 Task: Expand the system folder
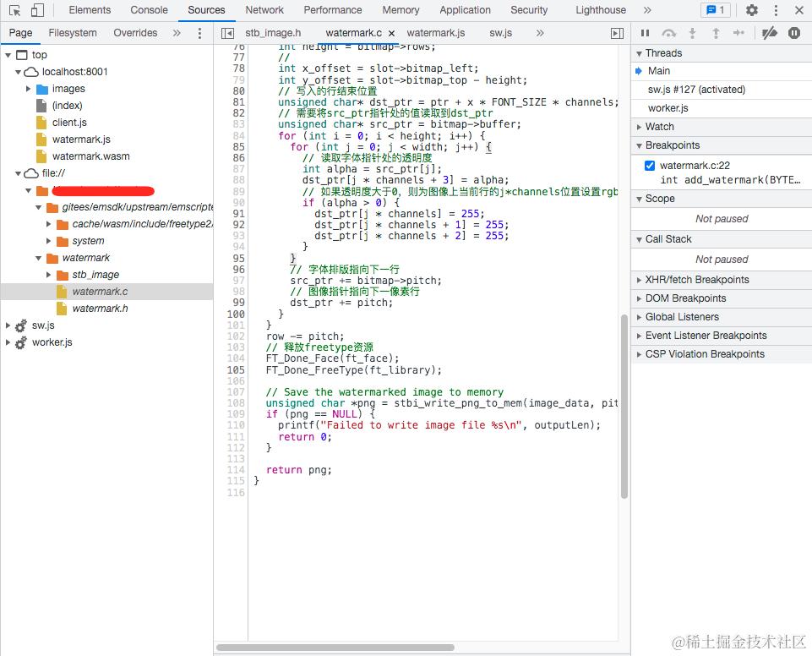click(x=49, y=242)
